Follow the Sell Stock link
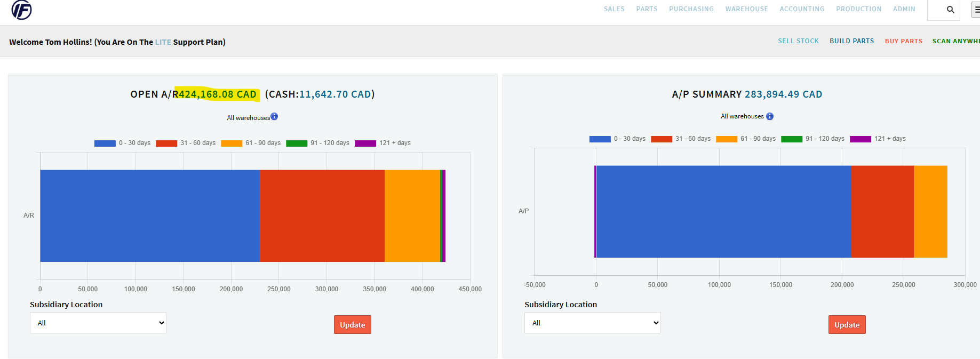Image resolution: width=980 pixels, height=359 pixels. point(798,41)
